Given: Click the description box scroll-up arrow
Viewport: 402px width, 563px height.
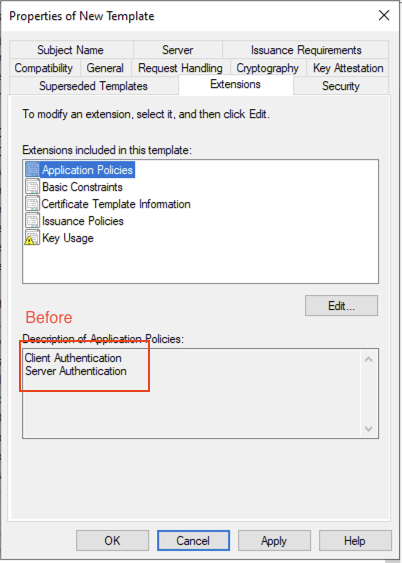Looking at the screenshot, I should pos(368,359).
